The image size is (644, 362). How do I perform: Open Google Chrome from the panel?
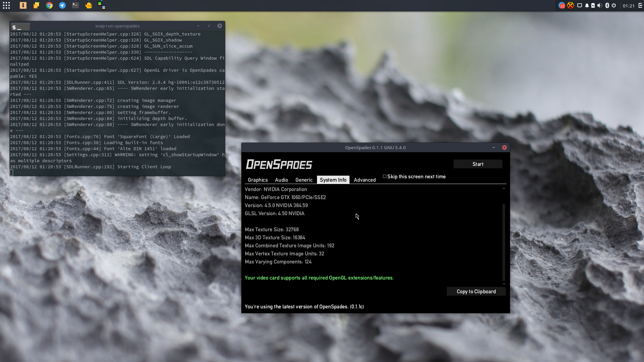(49, 5)
